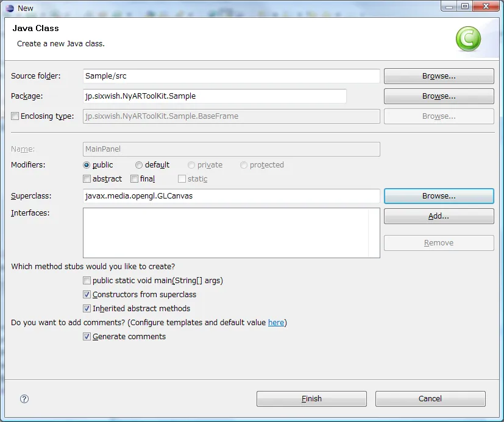Uncheck Constructors from superclass
This screenshot has height=422, width=504.
click(87, 295)
